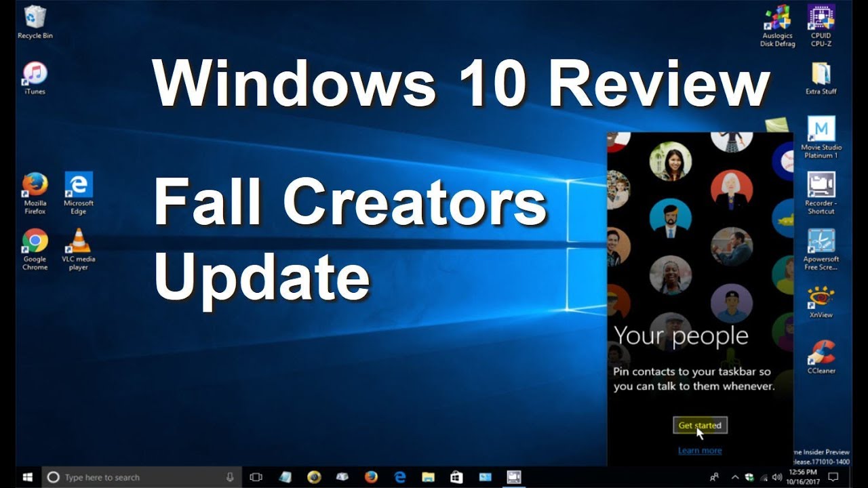Image resolution: width=868 pixels, height=488 pixels.
Task: Open the network Wi-Fi tray icon
Action: [x=764, y=477]
